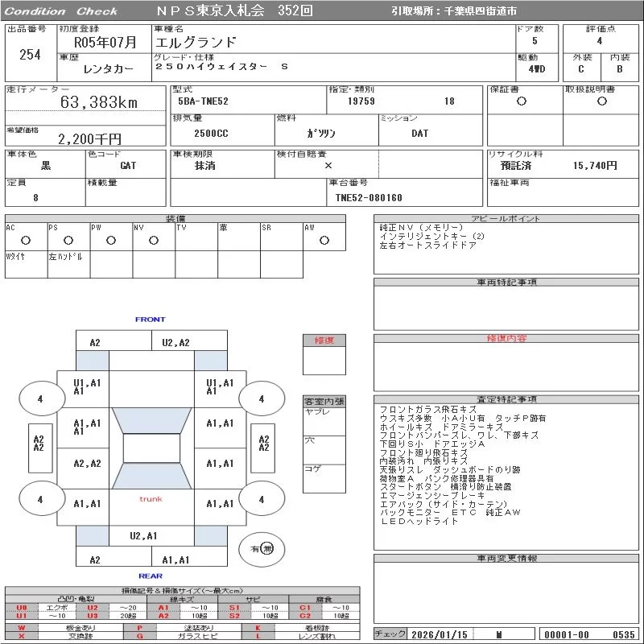Click the red W legend cell
The width and height of the screenshot is (644, 644).
[x=22, y=627]
